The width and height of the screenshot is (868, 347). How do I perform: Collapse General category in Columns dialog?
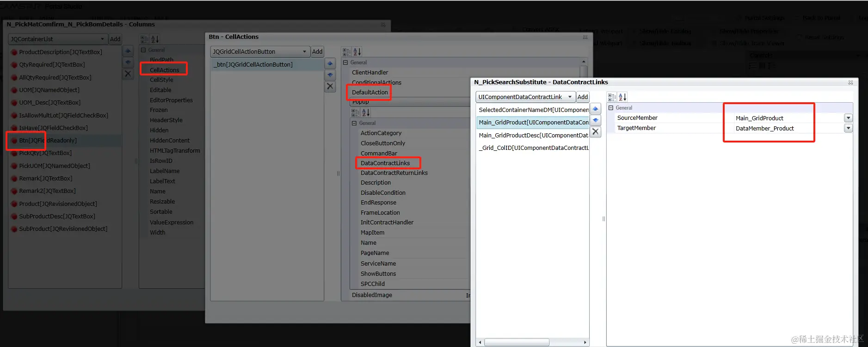pyautogui.click(x=143, y=50)
